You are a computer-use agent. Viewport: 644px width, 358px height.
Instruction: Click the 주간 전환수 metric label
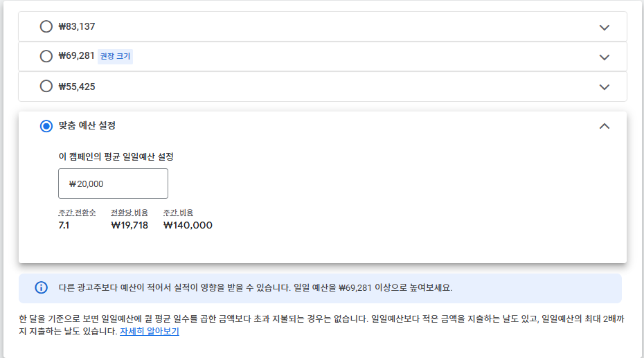tap(77, 213)
